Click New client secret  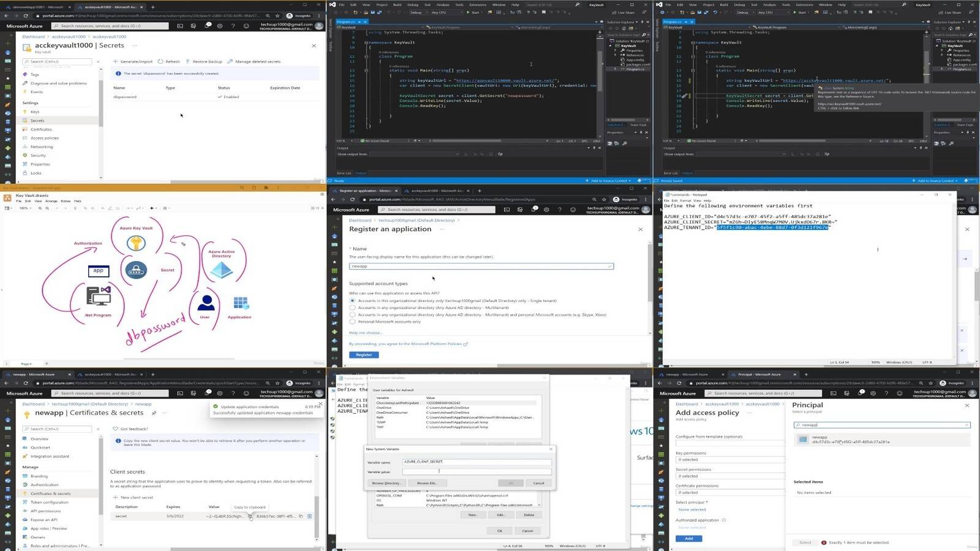pyautogui.click(x=134, y=498)
